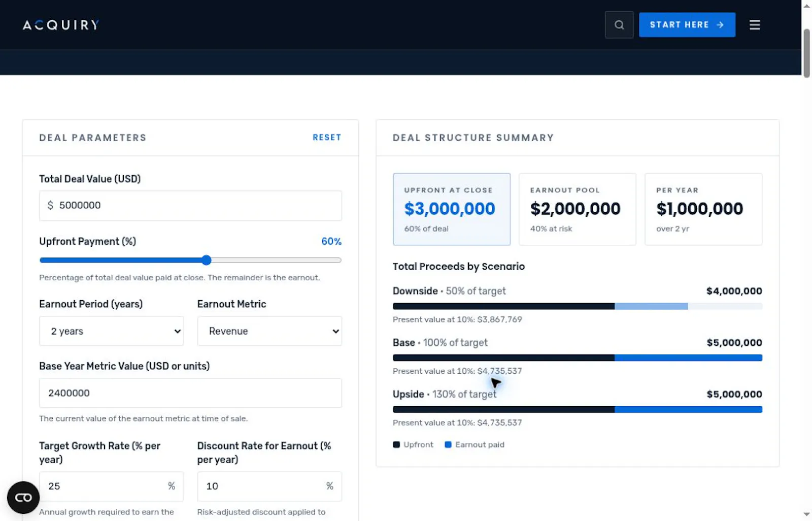Click the Total Proceeds by Scenario heading
The width and height of the screenshot is (812, 521).
(459, 267)
